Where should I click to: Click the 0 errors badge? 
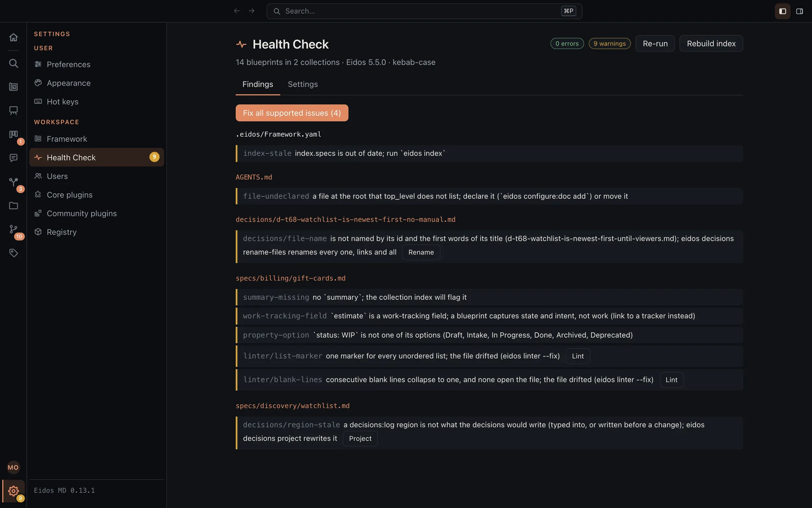click(x=567, y=44)
